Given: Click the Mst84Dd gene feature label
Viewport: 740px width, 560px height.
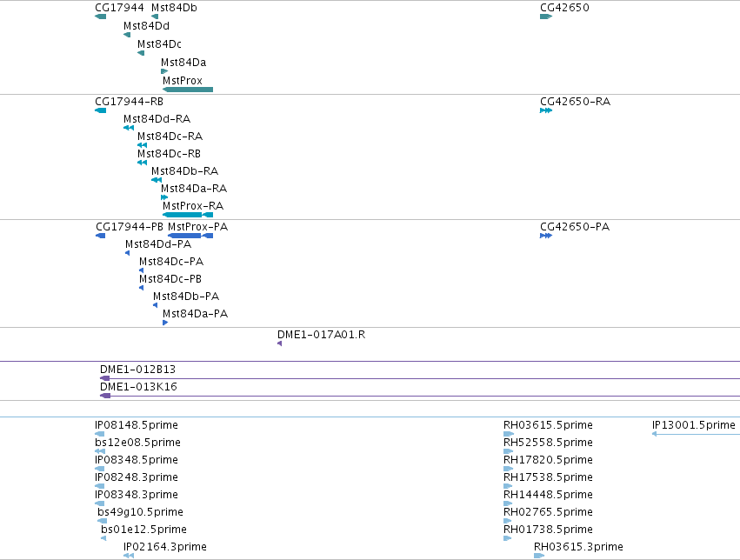Looking at the screenshot, I should (146, 26).
